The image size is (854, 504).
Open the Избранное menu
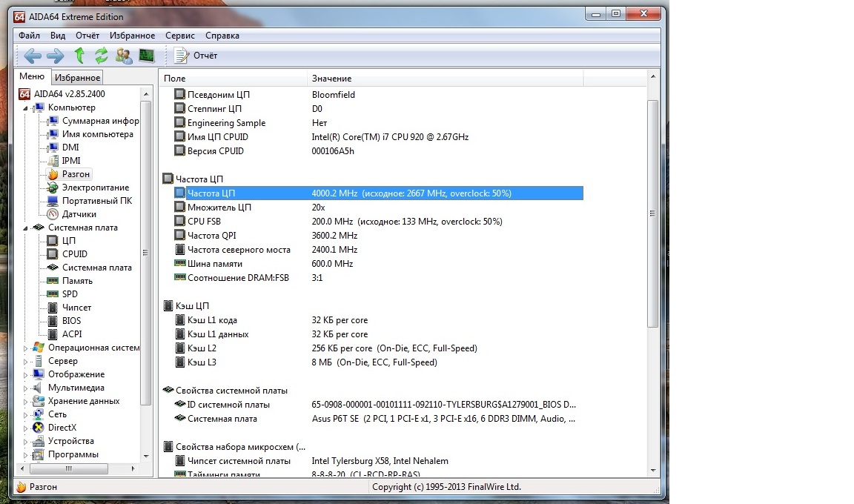pos(133,36)
